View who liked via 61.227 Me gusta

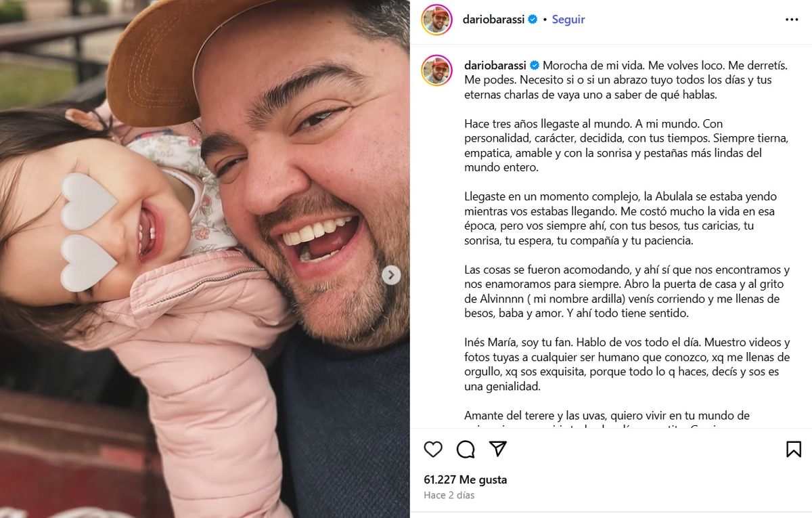tap(466, 479)
